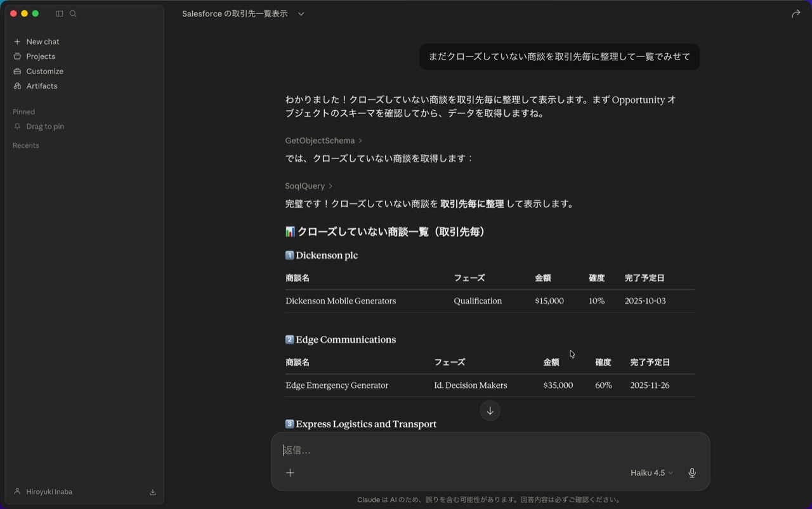Viewport: 812px width, 509px height.
Task: Click the Hiroyuki Inaba account button
Action: point(49,492)
